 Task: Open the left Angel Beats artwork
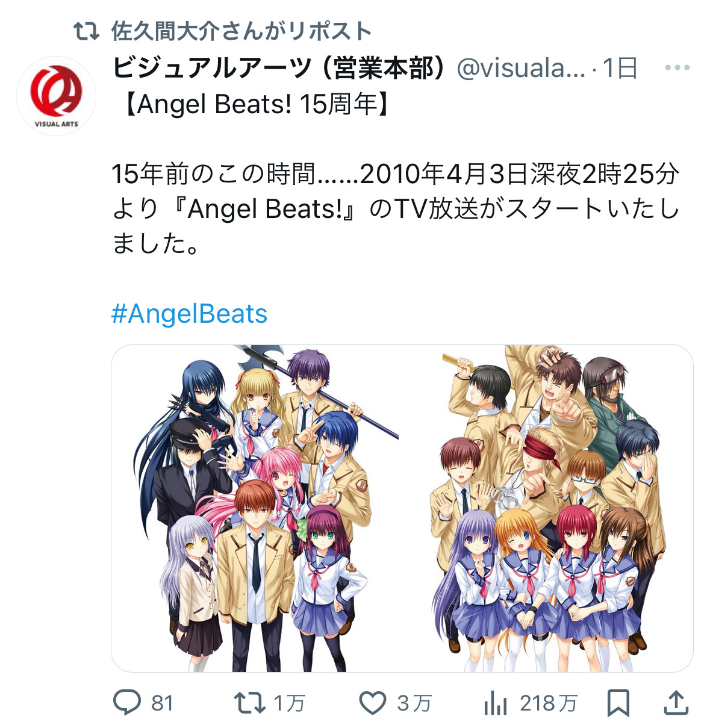[256, 508]
